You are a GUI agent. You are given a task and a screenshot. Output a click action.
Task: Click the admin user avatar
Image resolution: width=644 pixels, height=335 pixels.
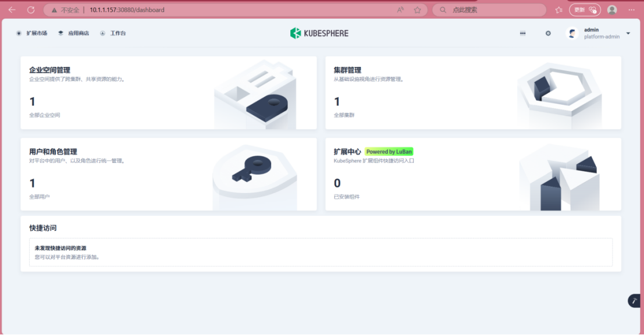572,33
